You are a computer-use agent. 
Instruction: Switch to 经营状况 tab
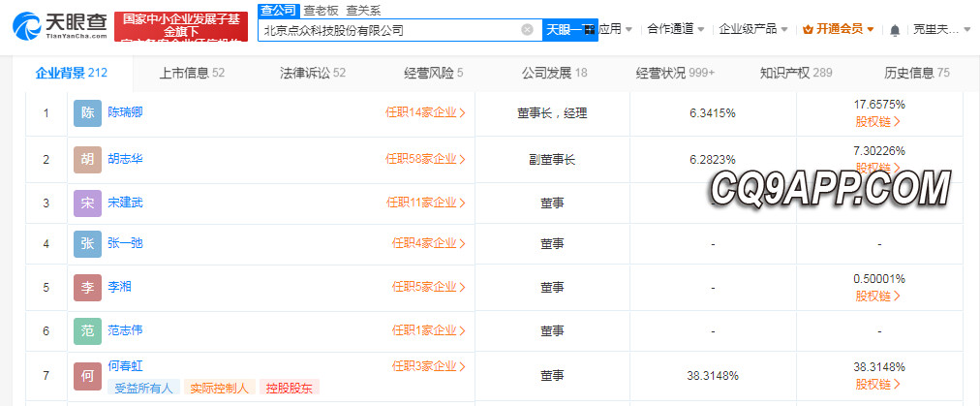(x=675, y=74)
